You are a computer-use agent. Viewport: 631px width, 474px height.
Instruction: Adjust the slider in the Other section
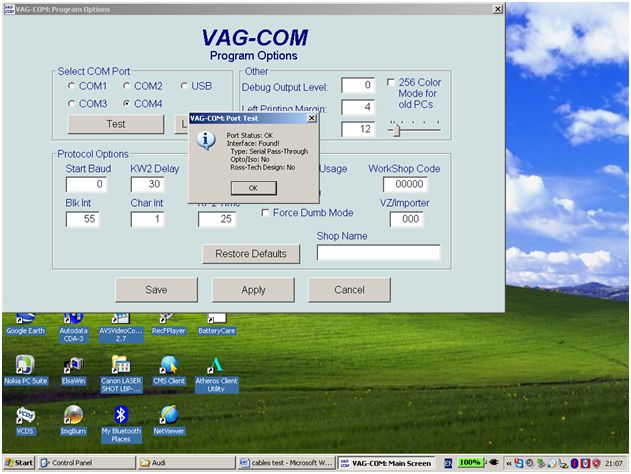(396, 130)
